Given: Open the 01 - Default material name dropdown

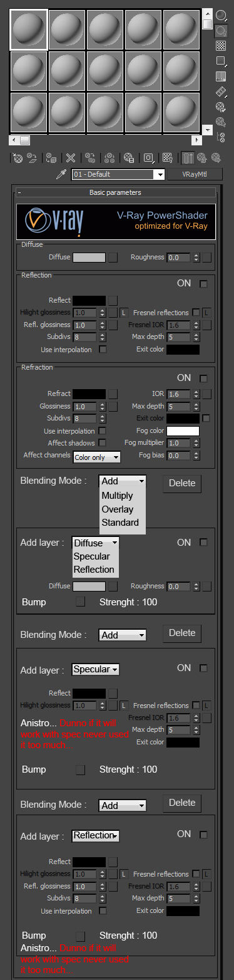Looking at the screenshot, I should (x=118, y=175).
